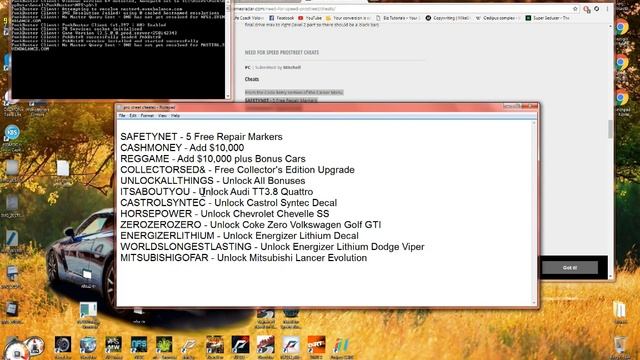
Task: Open middle Google Chrome desktop shortcut
Action: pos(621,62)
